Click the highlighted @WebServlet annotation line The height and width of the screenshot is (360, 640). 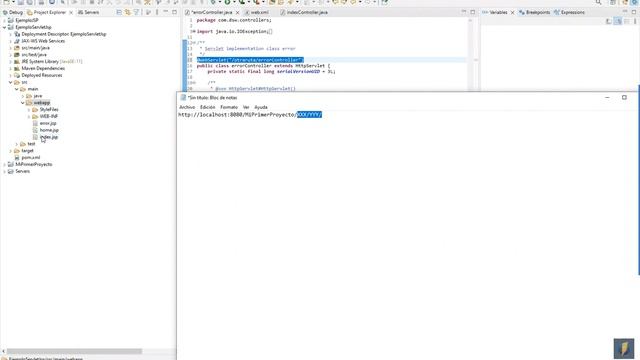pos(250,60)
